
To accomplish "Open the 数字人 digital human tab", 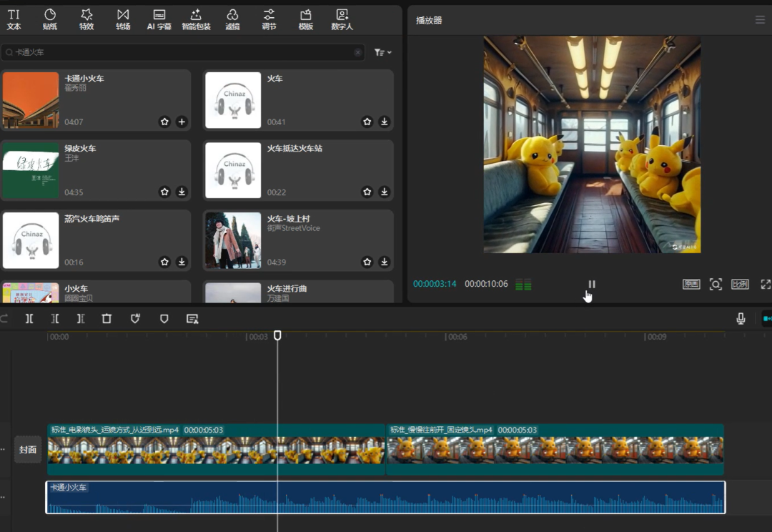I will coord(342,20).
